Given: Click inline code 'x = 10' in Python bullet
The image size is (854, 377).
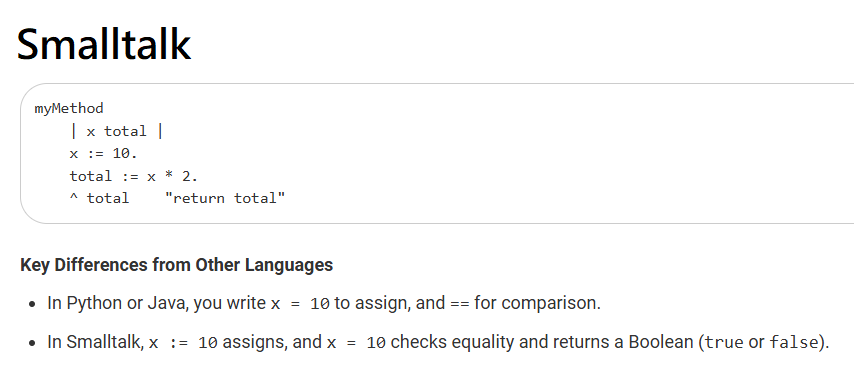Looking at the screenshot, I should click(300, 303).
